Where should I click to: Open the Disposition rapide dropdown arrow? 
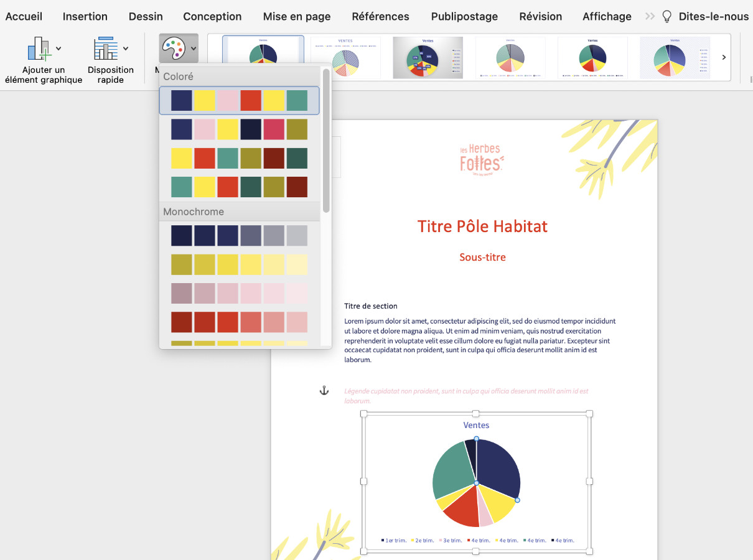[126, 49]
